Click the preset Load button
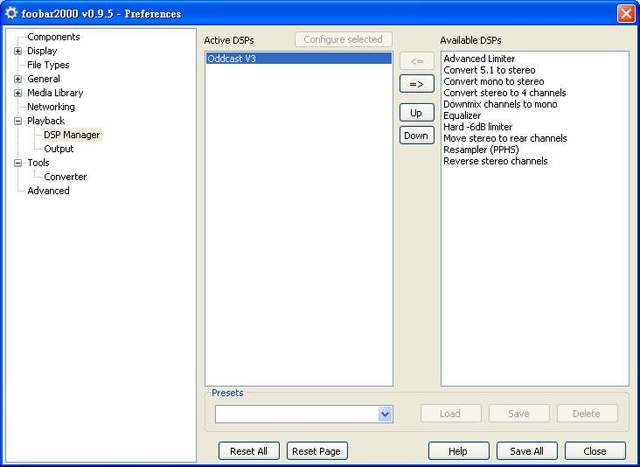 [x=451, y=414]
